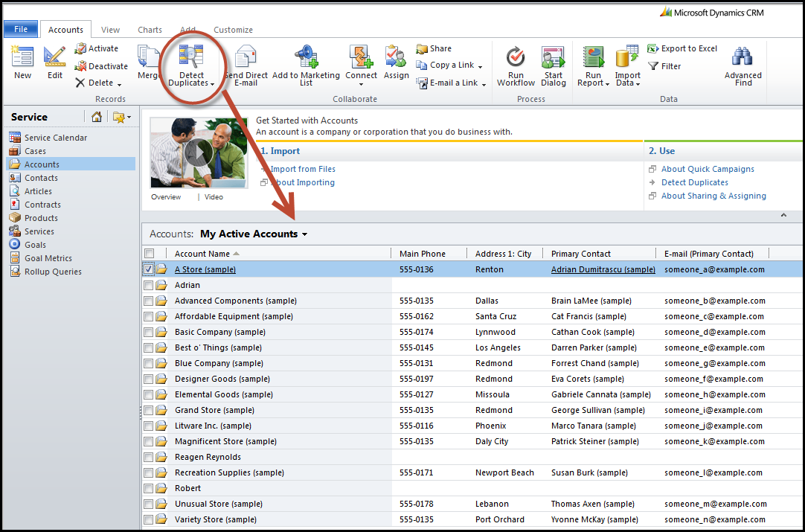805x532 pixels.
Task: Click the Detect Duplicates link under Use
Action: point(695,182)
